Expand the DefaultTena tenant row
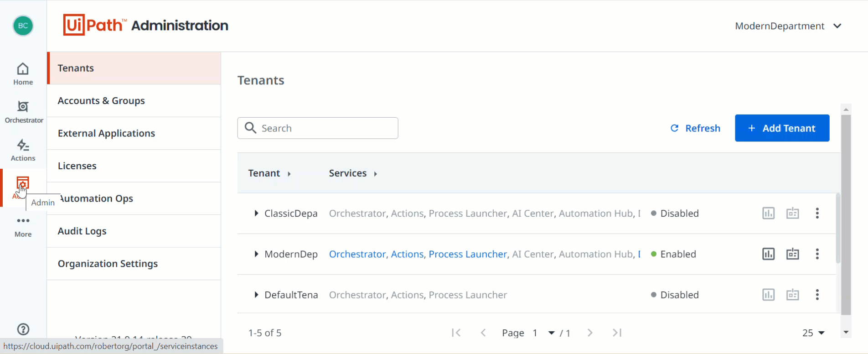The image size is (868, 354). (256, 295)
